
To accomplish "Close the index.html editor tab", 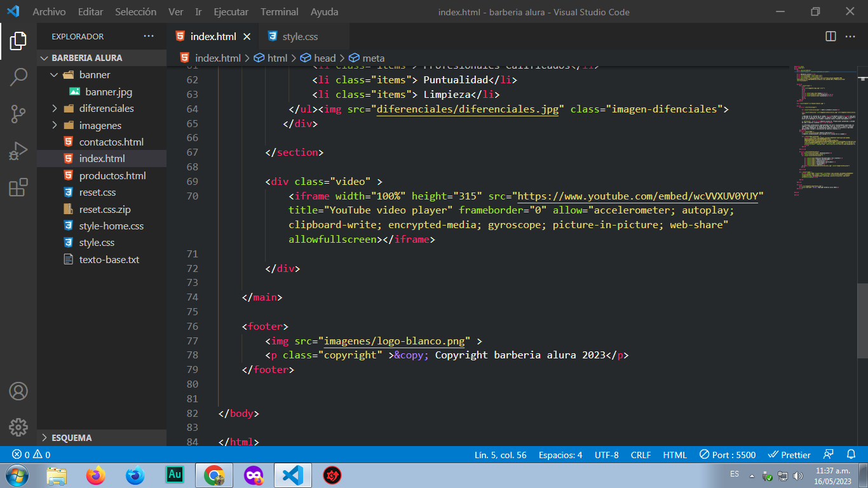I will (247, 37).
